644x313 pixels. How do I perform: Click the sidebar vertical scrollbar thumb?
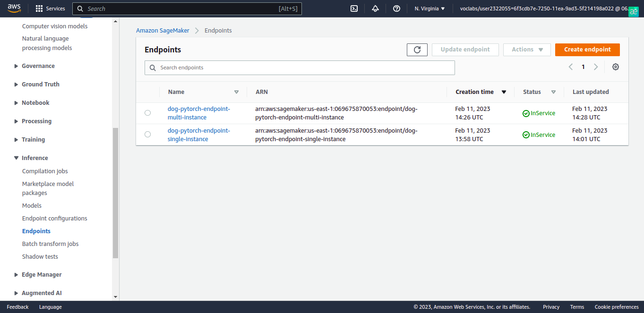[x=115, y=194]
